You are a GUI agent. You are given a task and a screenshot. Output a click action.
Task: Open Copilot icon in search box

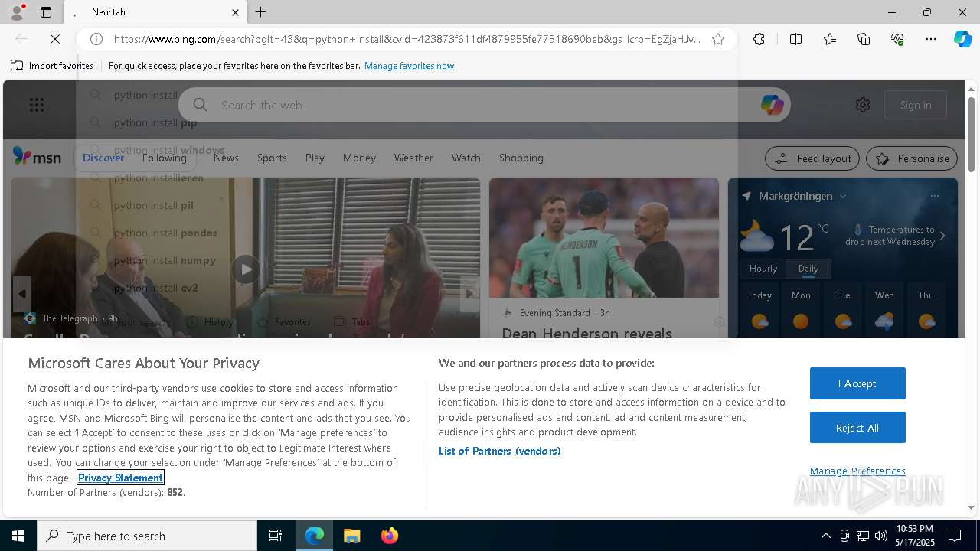(772, 105)
